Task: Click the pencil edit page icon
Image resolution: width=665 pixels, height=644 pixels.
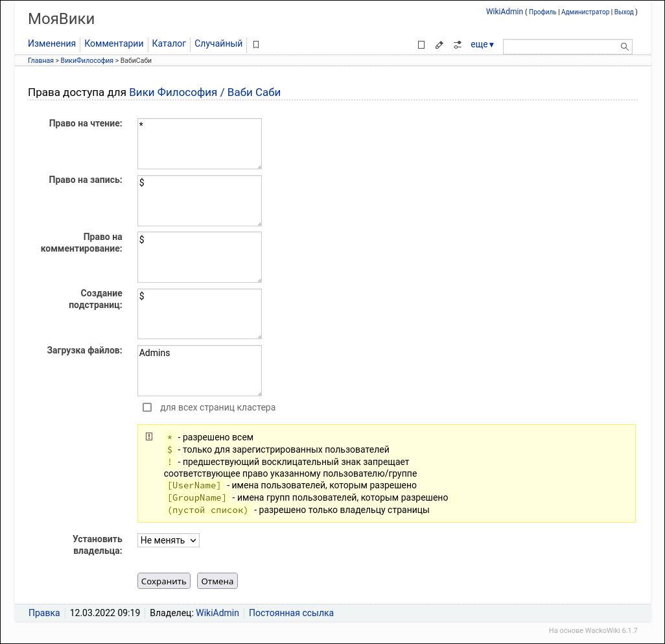Action: (x=439, y=45)
